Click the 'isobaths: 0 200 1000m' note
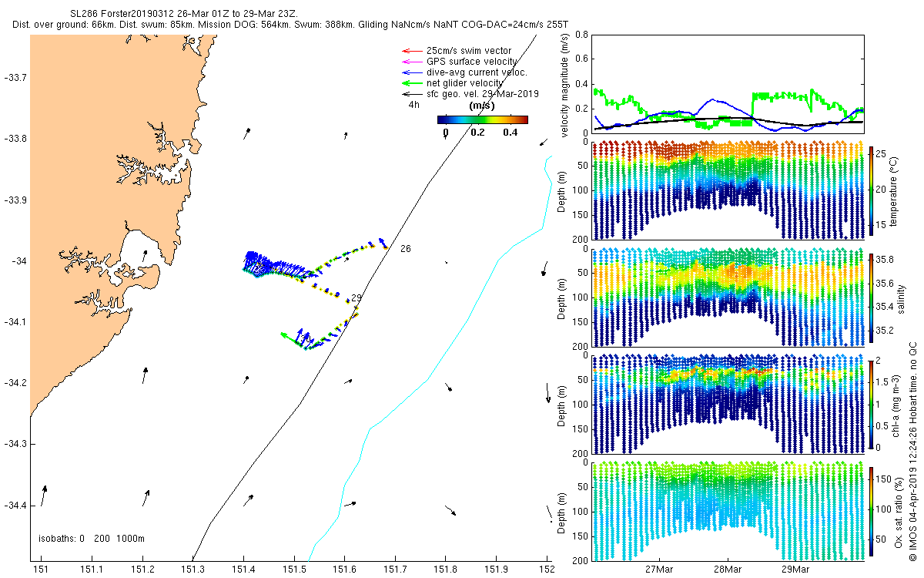This screenshot has height=578, width=924. [x=92, y=539]
